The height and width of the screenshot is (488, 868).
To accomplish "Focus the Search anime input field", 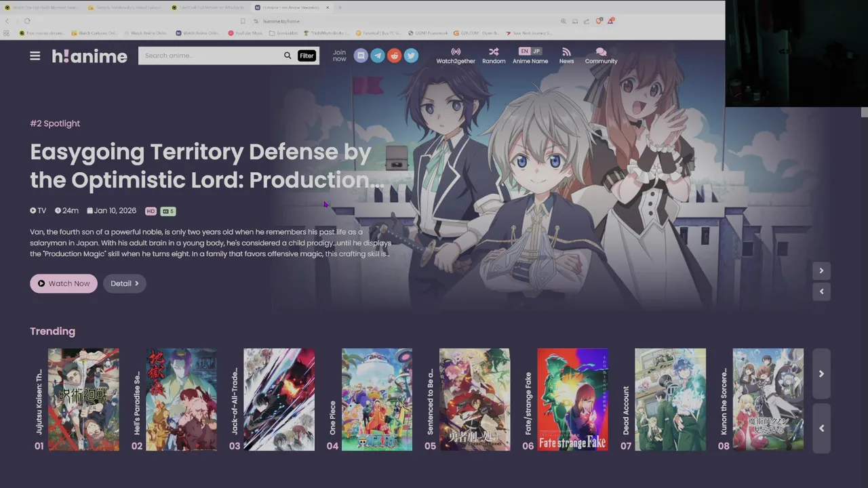I will pos(210,56).
